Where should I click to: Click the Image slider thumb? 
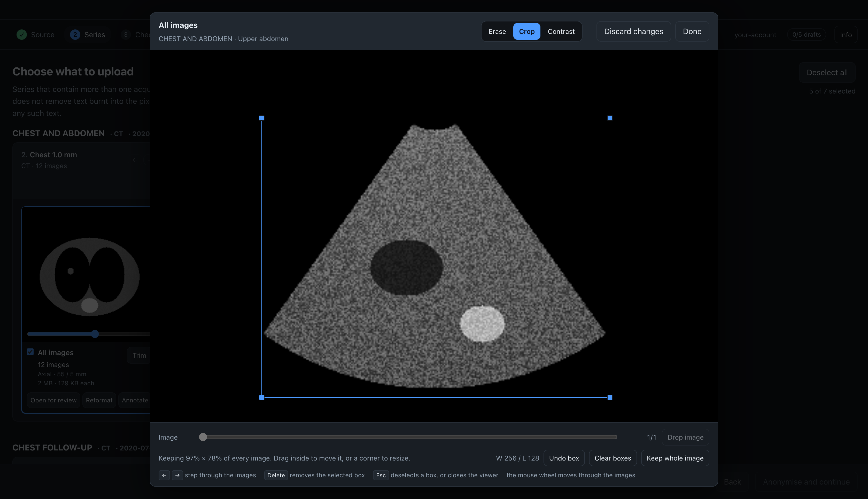pos(203,437)
